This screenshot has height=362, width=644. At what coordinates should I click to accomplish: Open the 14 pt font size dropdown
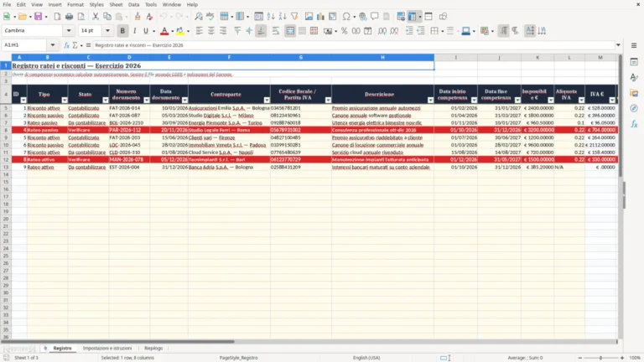click(x=107, y=31)
